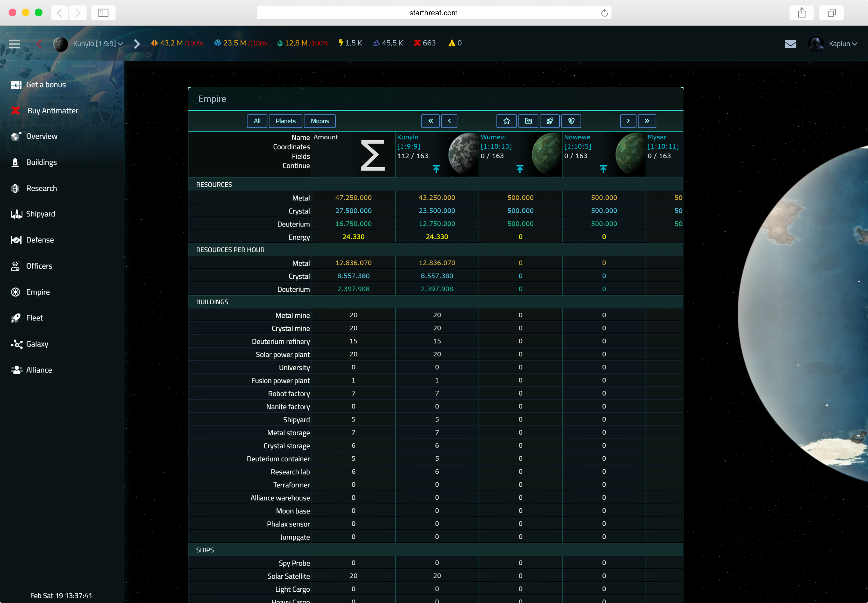The width and height of the screenshot is (868, 603).
Task: Show previous planet column with left arrow
Action: 449,121
